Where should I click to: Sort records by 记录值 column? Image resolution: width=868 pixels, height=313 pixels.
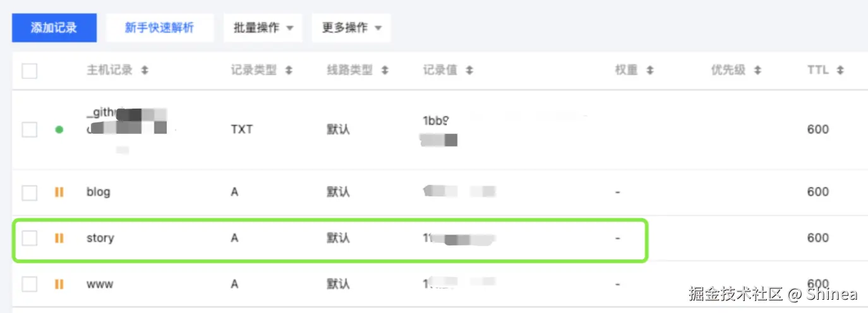pos(469,71)
